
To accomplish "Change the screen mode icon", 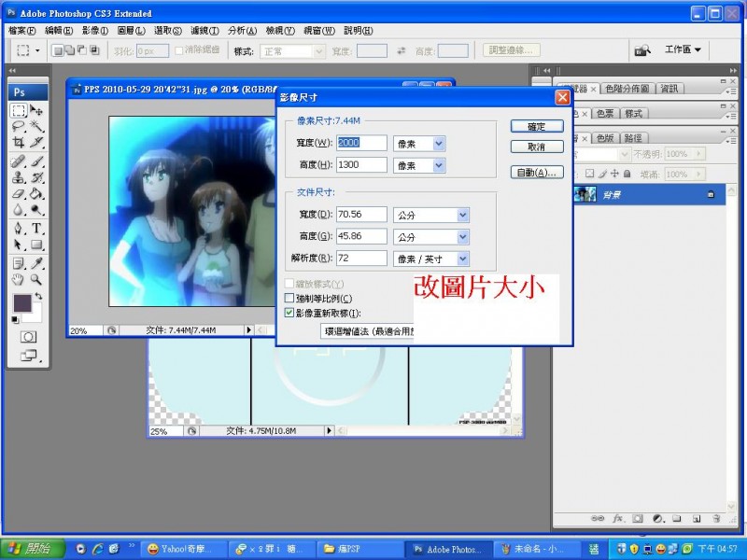I will point(28,356).
